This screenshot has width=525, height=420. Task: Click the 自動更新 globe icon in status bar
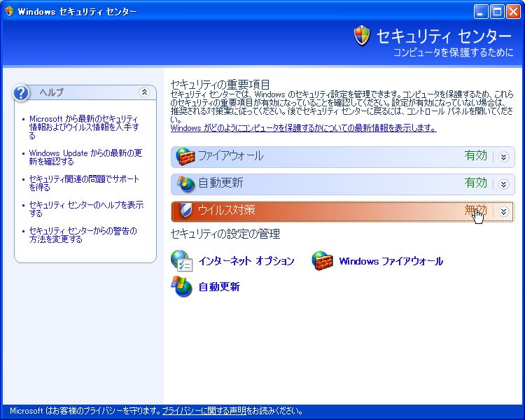(185, 183)
